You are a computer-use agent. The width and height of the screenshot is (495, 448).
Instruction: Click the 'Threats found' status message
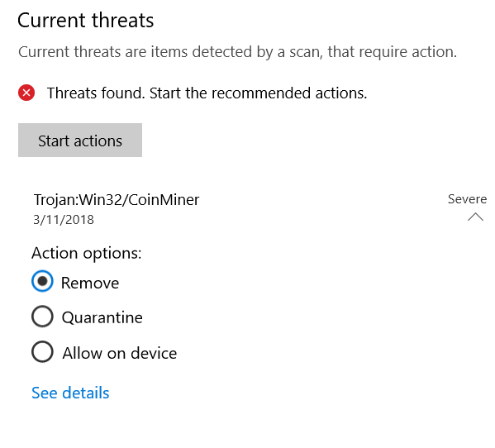(x=207, y=93)
